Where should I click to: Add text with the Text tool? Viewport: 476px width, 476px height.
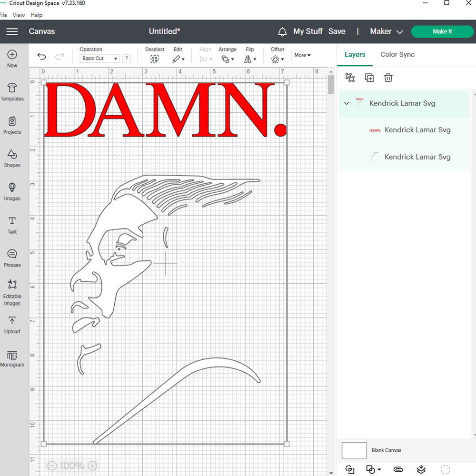click(12, 225)
